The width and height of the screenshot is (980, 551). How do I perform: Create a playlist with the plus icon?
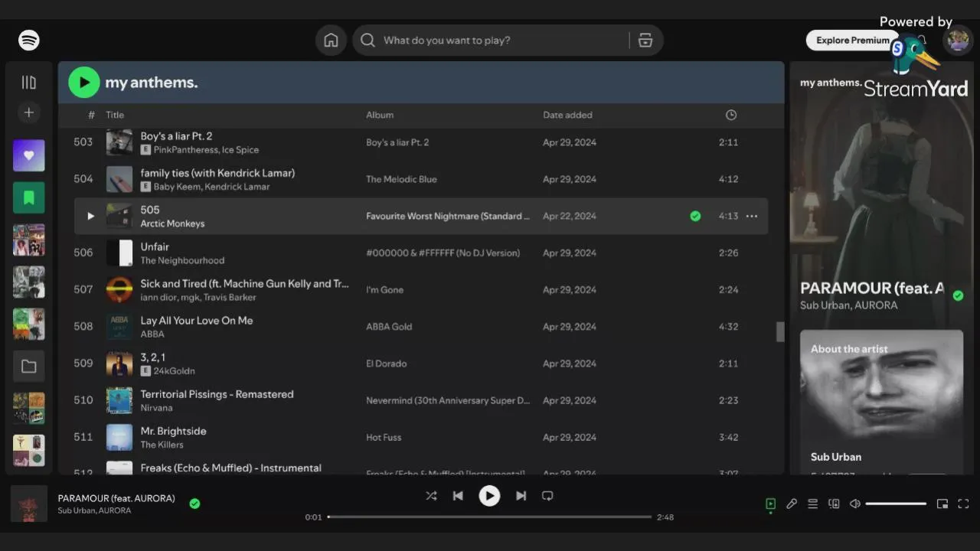pyautogui.click(x=29, y=112)
